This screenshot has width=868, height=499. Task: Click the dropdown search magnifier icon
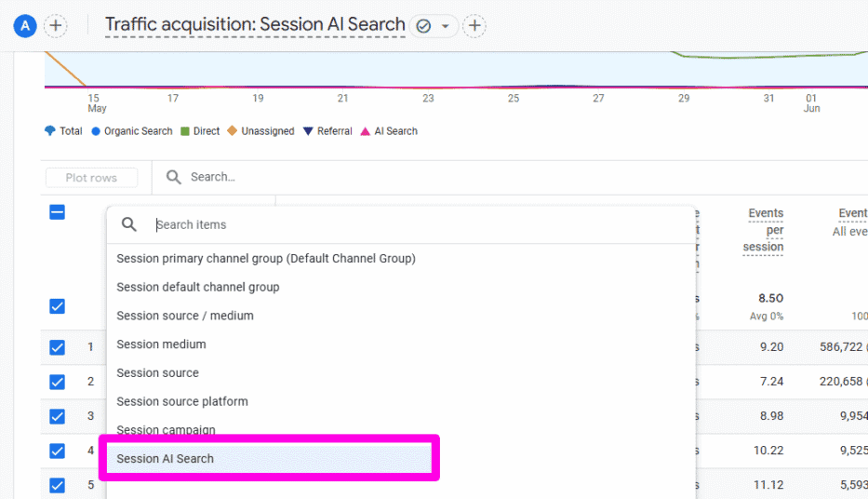click(x=129, y=225)
